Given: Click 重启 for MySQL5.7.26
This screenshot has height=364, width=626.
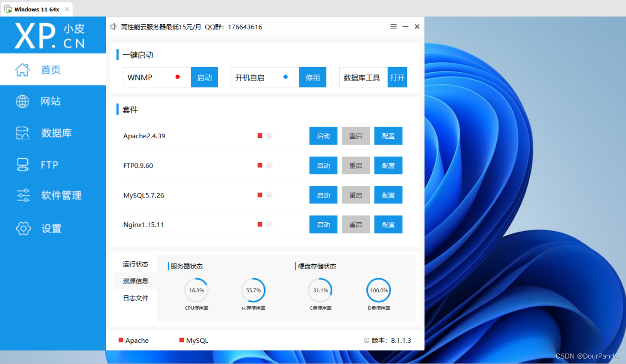Looking at the screenshot, I should click(x=356, y=195).
